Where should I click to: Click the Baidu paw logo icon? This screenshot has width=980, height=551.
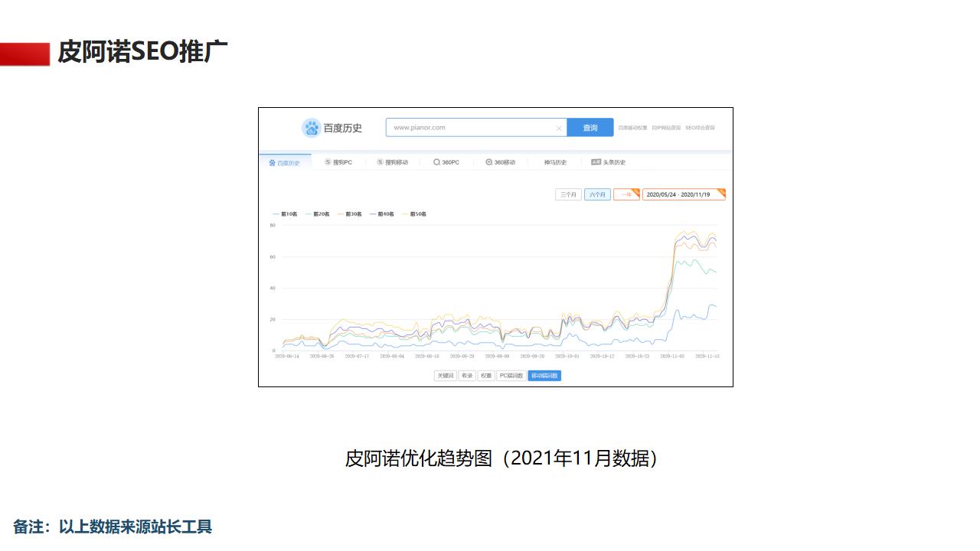click(x=311, y=128)
